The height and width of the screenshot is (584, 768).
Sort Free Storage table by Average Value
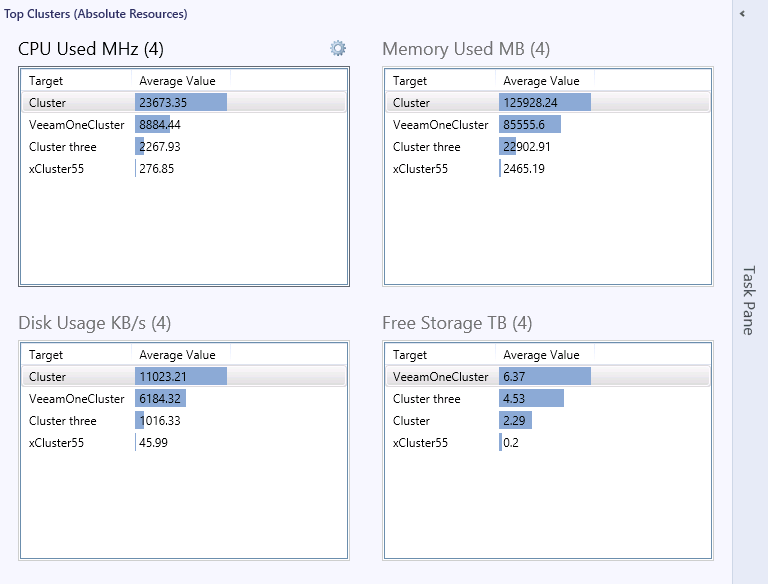point(541,355)
